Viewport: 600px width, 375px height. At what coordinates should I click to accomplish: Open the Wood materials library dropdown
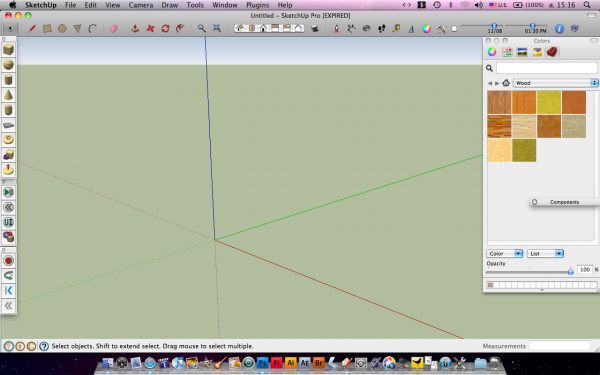click(555, 83)
